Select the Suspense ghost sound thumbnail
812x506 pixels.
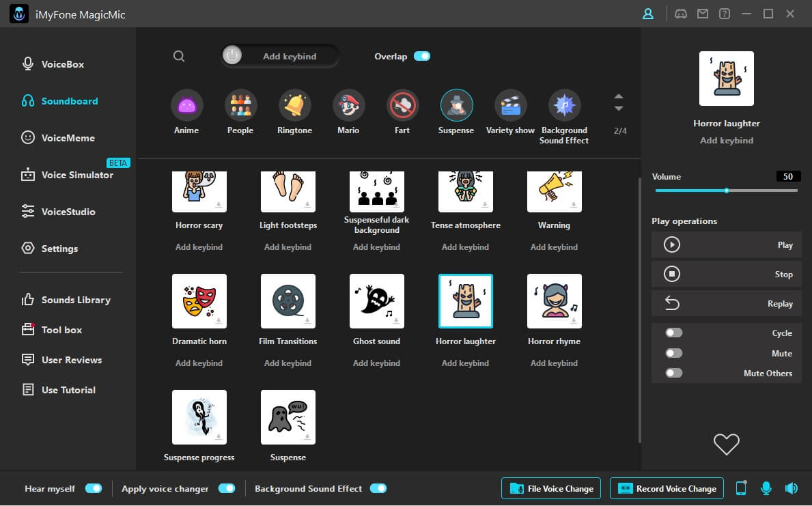tap(288, 417)
